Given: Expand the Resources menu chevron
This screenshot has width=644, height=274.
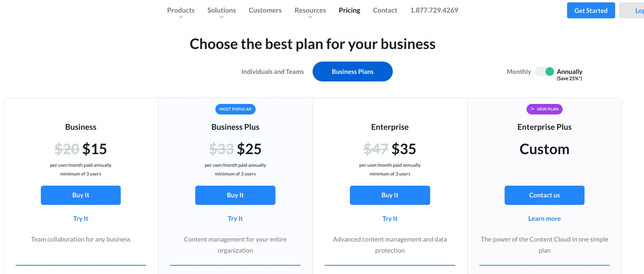Looking at the screenshot, I should (x=310, y=17).
